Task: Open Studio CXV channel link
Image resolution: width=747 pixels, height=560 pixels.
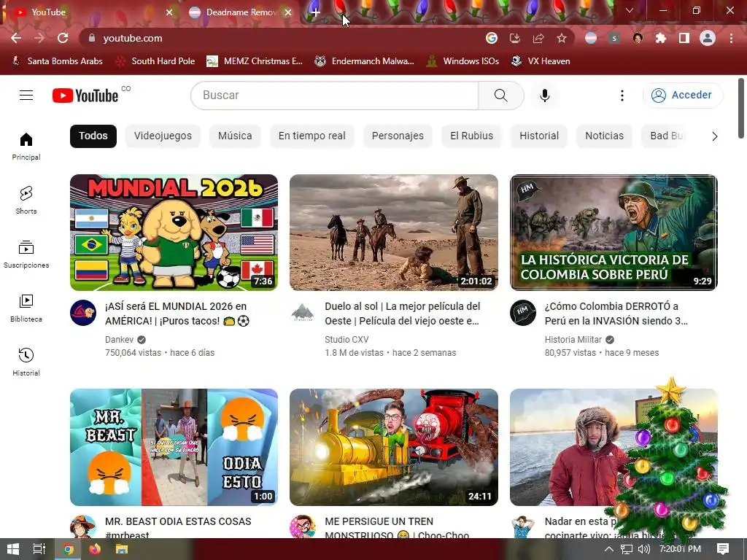Action: pyautogui.click(x=347, y=340)
